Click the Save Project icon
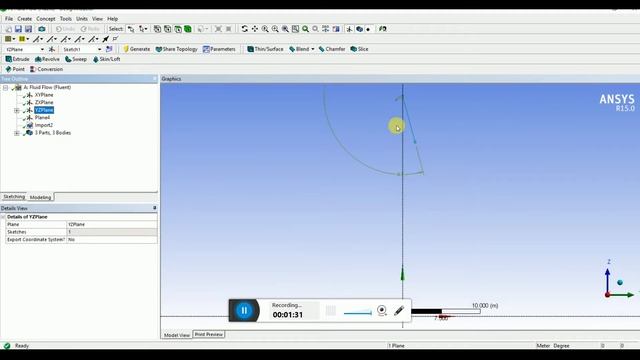Image resolution: width=640 pixels, height=360 pixels. coord(18,29)
